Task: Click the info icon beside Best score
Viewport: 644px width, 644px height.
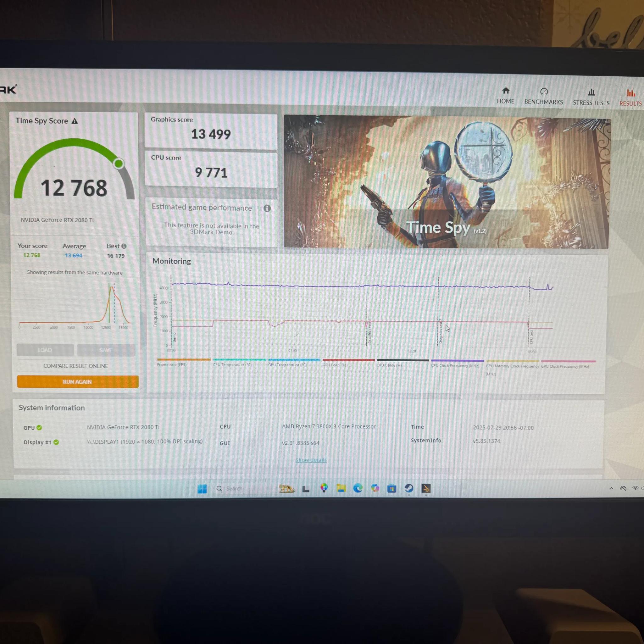Action: coord(124,246)
